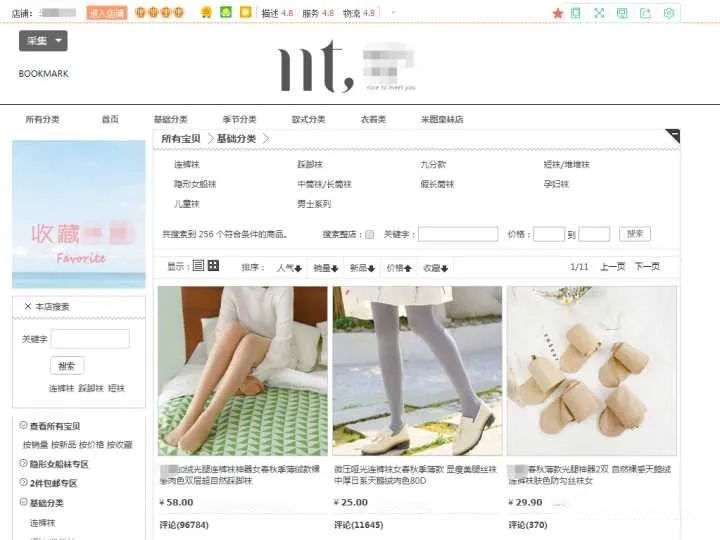
Task: Open the 季节分类 navigation menu item
Action: coord(239,119)
